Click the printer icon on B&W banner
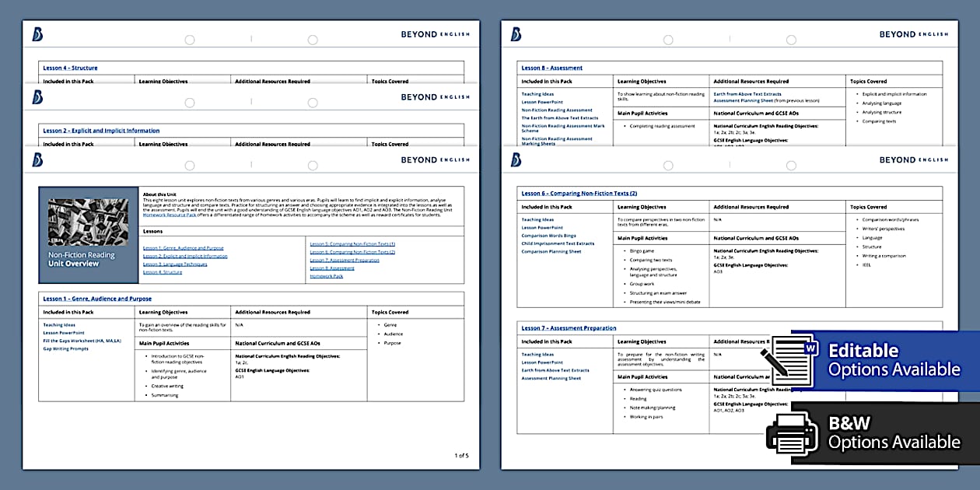 [793, 432]
